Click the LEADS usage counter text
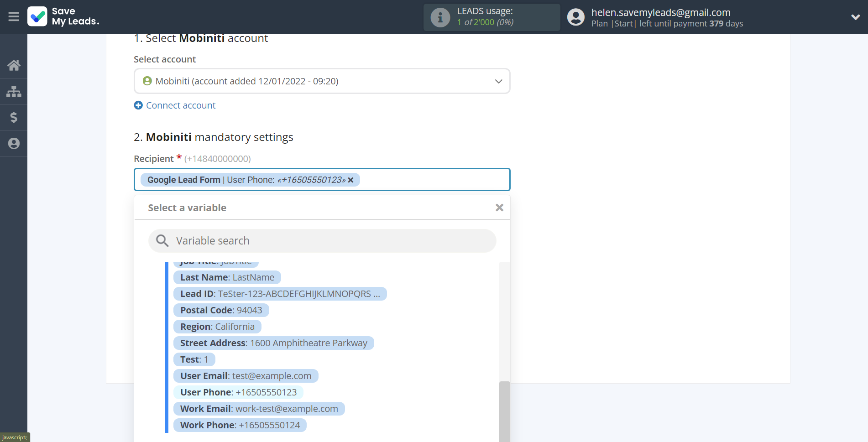Screen dimensions: 868x442 [x=485, y=22]
